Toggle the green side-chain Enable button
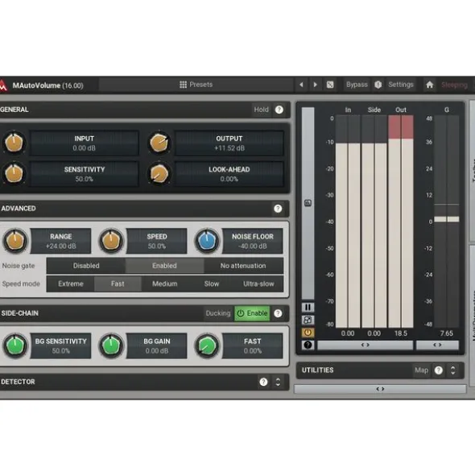Screen dimensions: 475x476 (252, 313)
